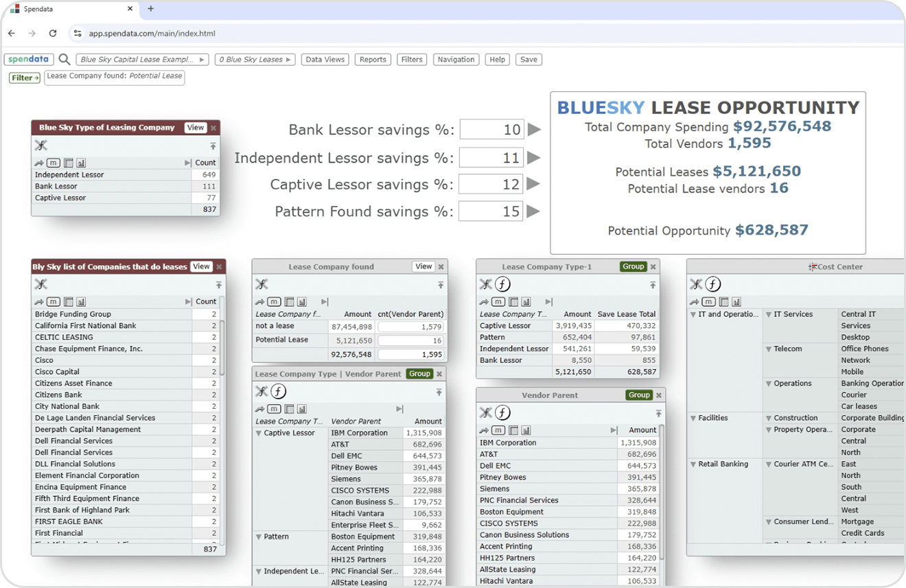The width and height of the screenshot is (906, 588).
Task: Select the bar chart icon in Blue Sky Type of Leasing Company panel
Action: pos(80,163)
